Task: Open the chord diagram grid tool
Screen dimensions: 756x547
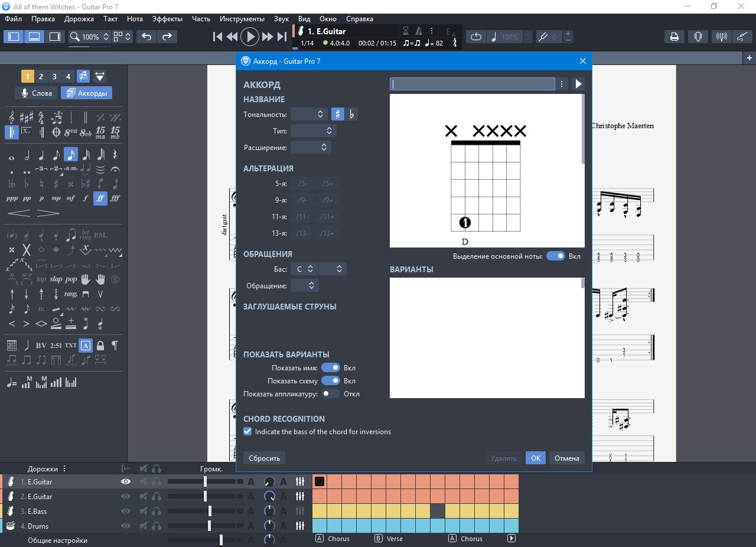Action: 12,345
